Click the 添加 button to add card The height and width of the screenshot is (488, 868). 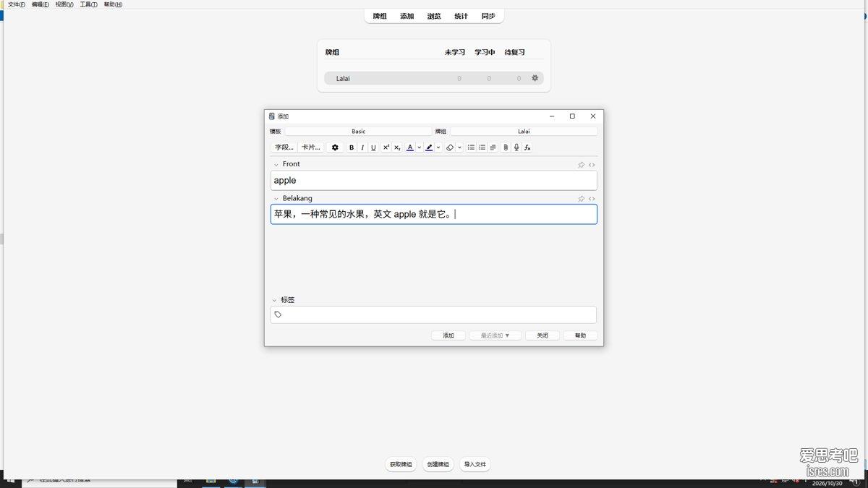448,335
